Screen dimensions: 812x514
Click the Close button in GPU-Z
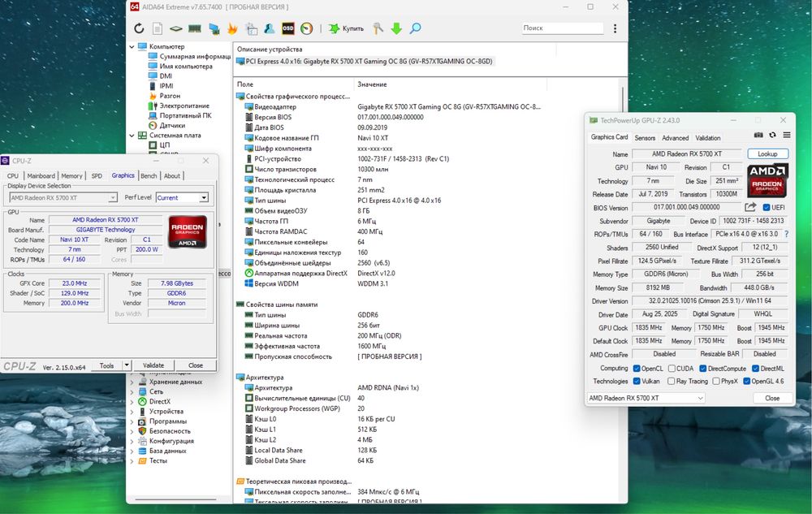pyautogui.click(x=772, y=398)
